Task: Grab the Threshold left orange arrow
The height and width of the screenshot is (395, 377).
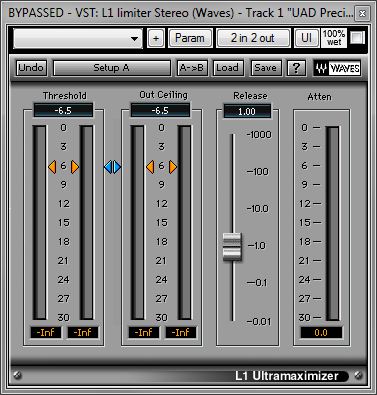Action: (52, 167)
